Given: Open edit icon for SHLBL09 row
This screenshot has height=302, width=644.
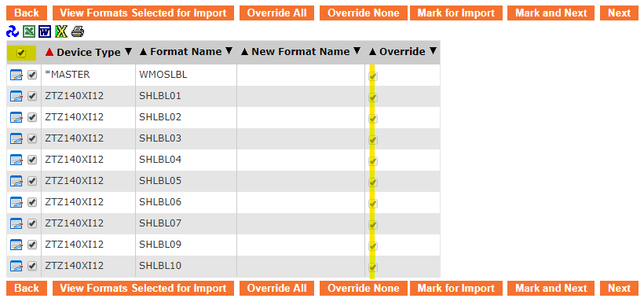Looking at the screenshot, I should (x=16, y=245).
